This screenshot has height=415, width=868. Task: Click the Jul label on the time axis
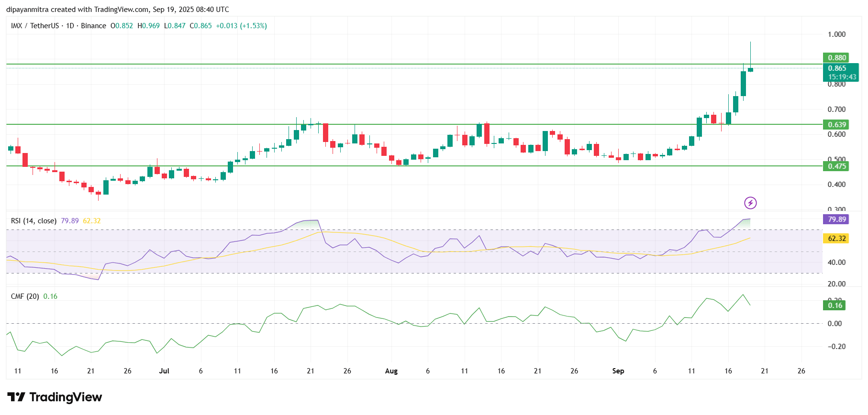(x=164, y=371)
